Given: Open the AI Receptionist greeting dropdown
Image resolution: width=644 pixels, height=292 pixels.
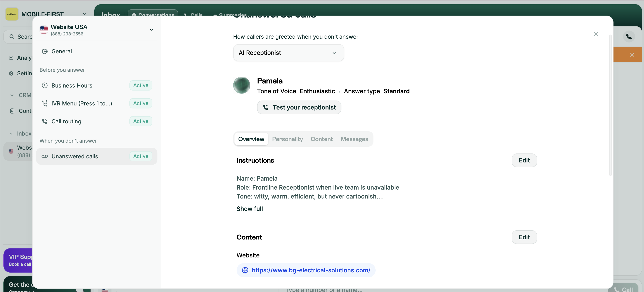Looking at the screenshot, I should (288, 53).
